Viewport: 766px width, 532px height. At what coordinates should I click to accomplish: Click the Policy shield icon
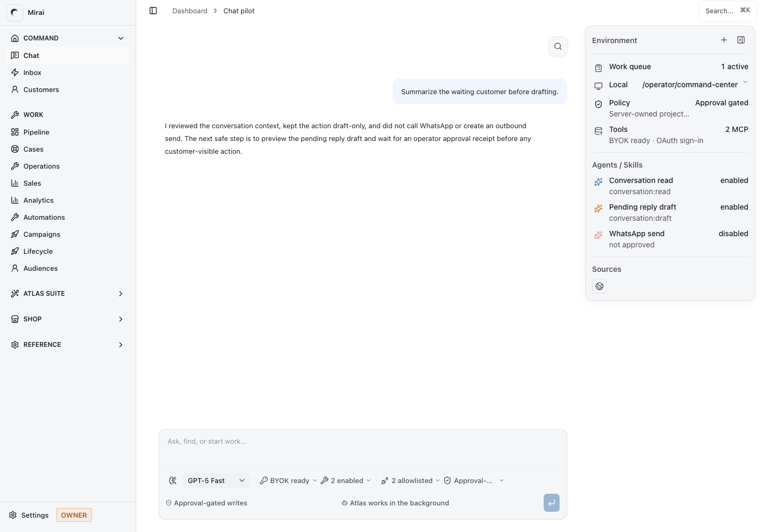tap(598, 104)
